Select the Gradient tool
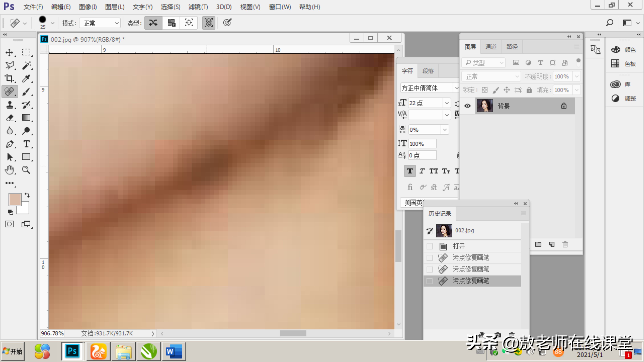Screen dimensions: 644x362 coord(26,118)
